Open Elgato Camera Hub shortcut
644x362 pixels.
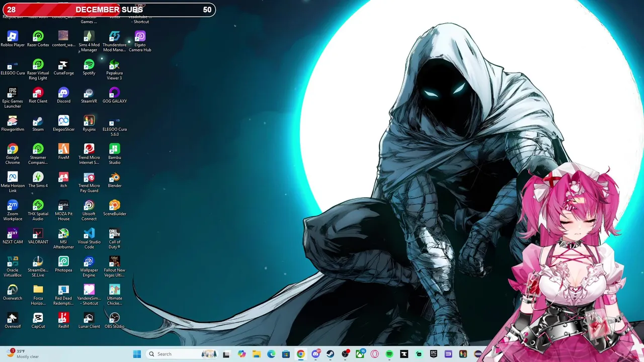coord(140,42)
